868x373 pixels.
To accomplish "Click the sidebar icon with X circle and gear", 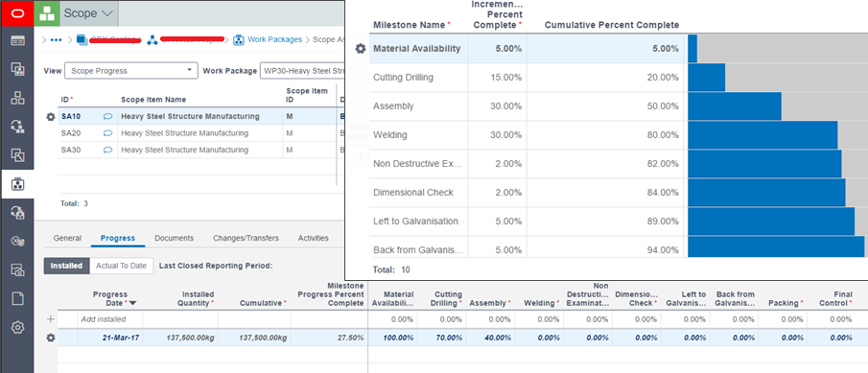I will coord(17,241).
